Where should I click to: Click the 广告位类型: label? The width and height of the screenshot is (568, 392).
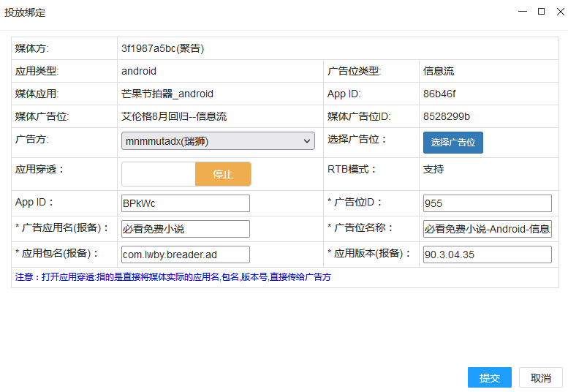pyautogui.click(x=354, y=71)
